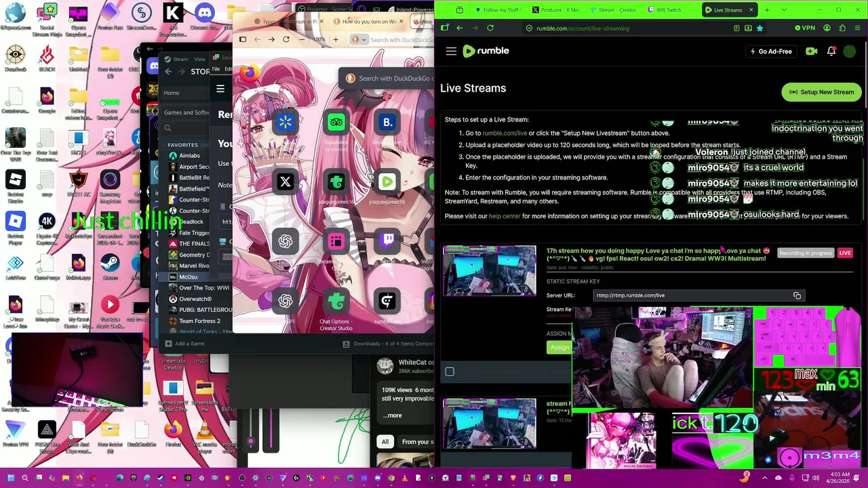Open the Rumble hamburger menu
The height and width of the screenshot is (488, 868).
click(451, 51)
